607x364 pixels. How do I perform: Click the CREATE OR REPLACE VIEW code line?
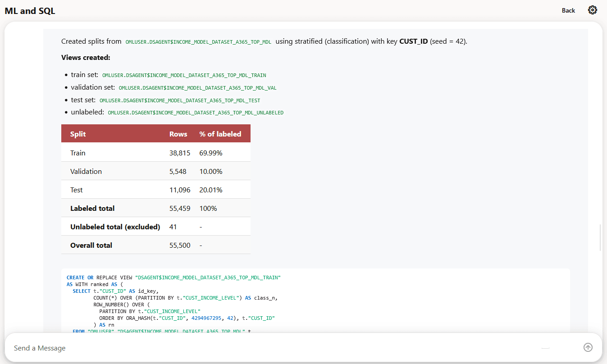[173, 278]
